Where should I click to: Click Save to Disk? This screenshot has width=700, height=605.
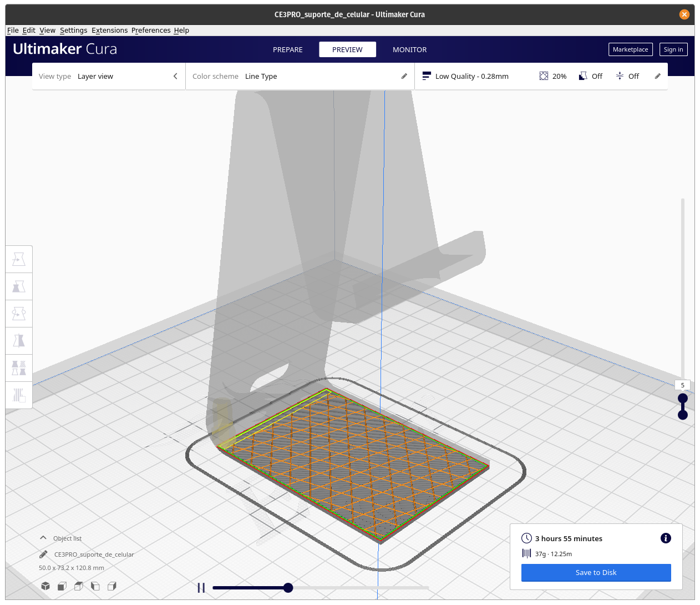[596, 572]
